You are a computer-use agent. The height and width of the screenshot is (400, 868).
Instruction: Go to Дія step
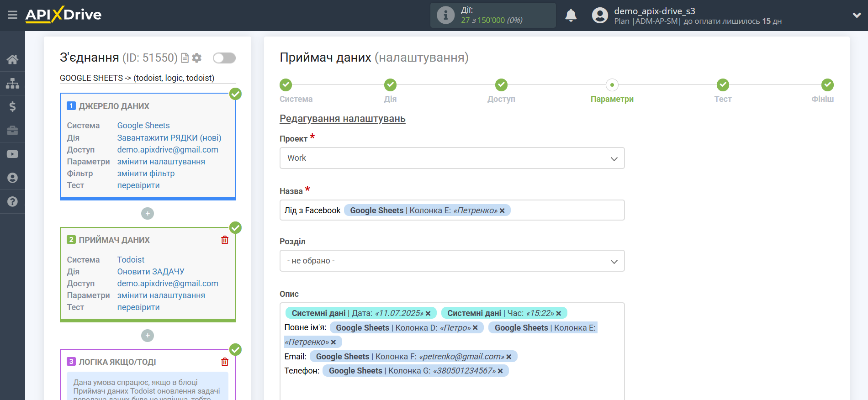pos(390,85)
